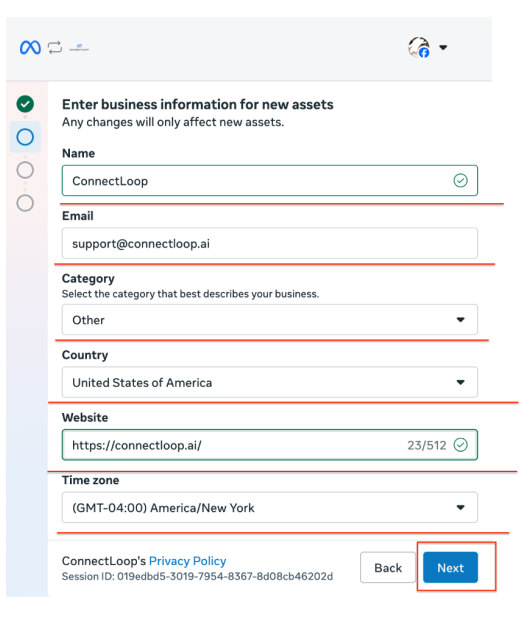Select the current second step circle

coord(25,137)
